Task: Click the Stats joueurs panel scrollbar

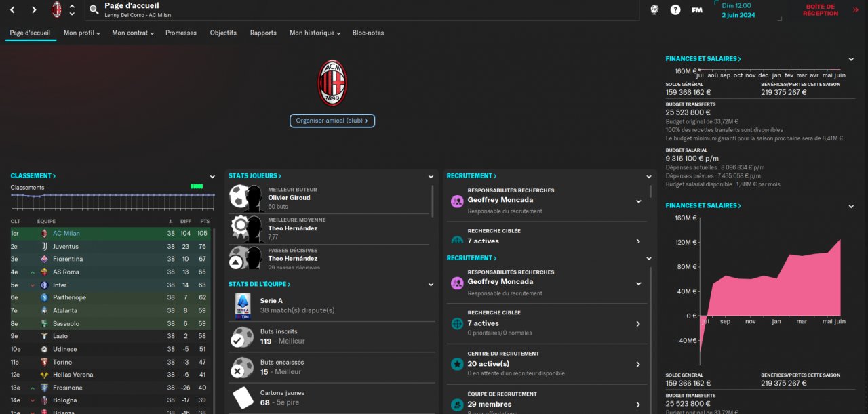Action: (x=433, y=201)
